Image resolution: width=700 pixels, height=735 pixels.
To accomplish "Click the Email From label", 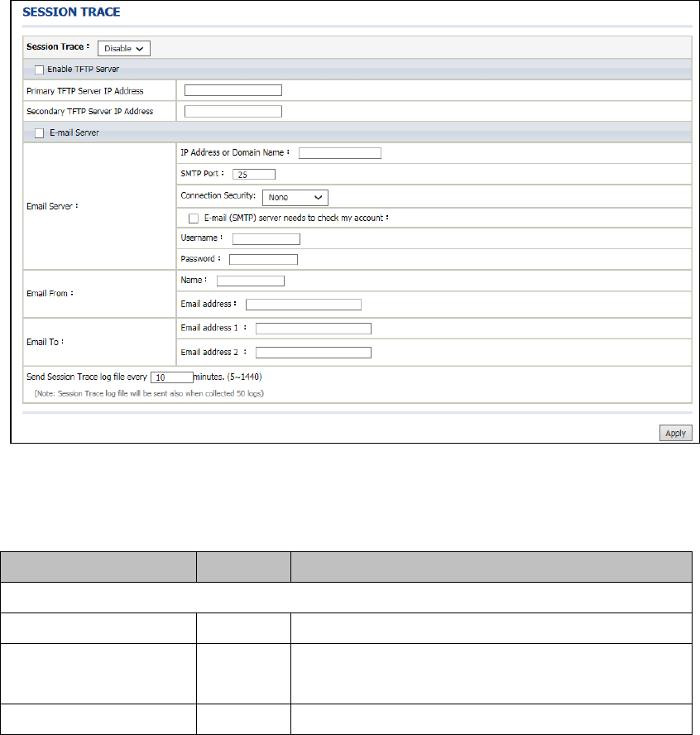I will pos(50,294).
